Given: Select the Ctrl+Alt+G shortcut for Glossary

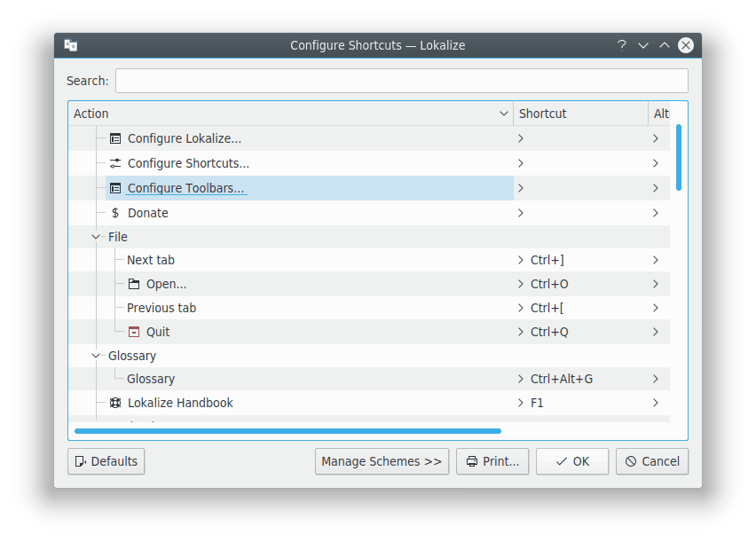Looking at the screenshot, I should [x=563, y=378].
